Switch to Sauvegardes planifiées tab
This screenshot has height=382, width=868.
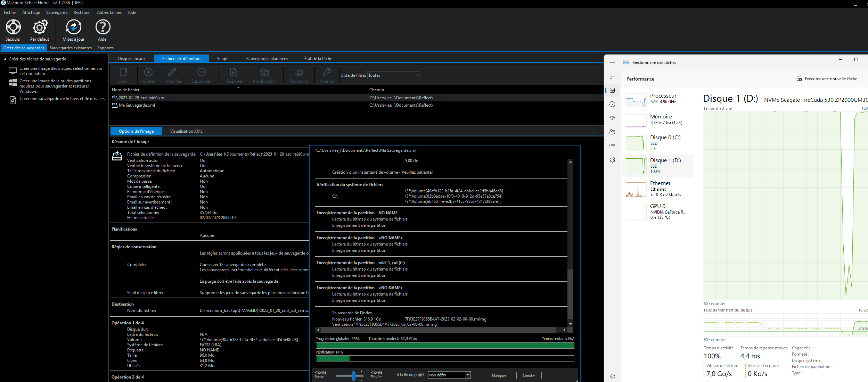point(267,59)
